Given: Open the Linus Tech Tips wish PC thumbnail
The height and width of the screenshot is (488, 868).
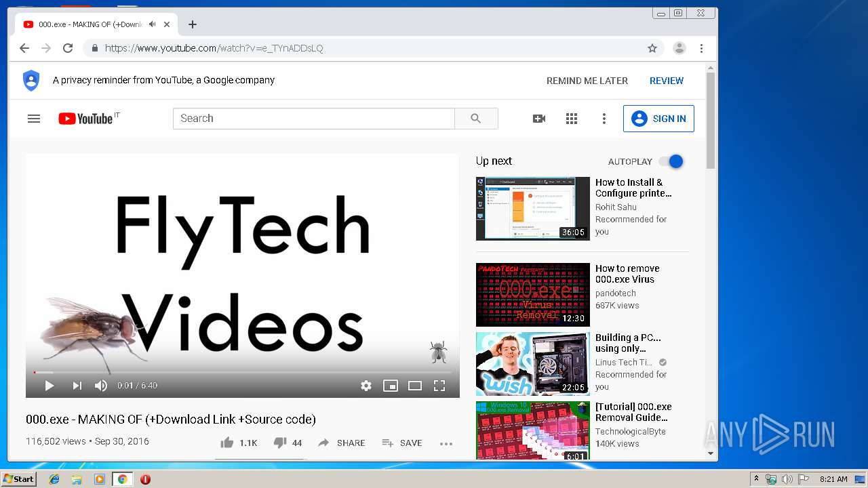Looking at the screenshot, I should coord(533,364).
